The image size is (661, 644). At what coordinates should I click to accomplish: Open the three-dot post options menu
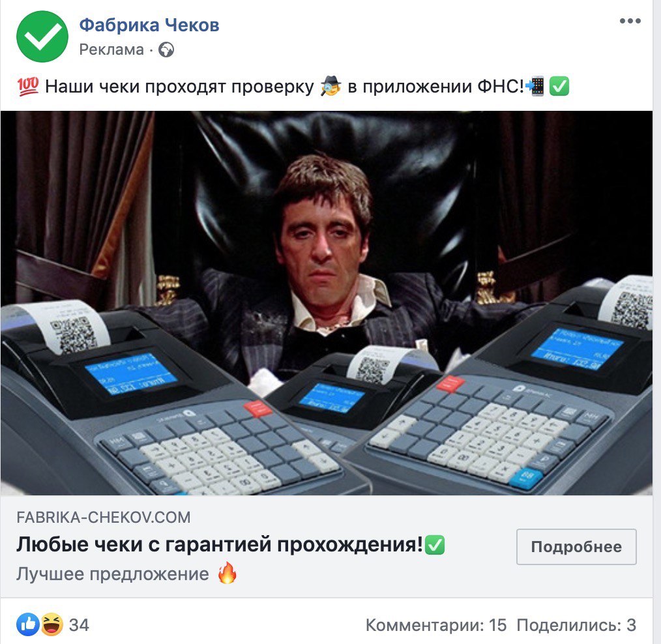[x=630, y=21]
